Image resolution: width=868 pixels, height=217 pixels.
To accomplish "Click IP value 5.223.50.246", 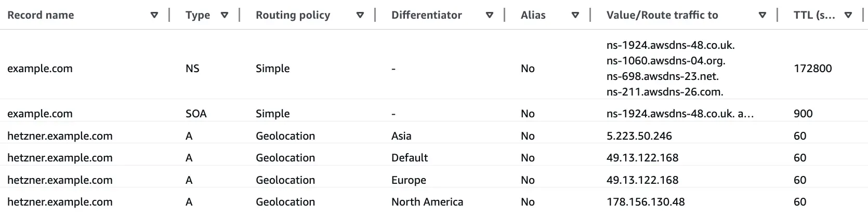I will (639, 136).
